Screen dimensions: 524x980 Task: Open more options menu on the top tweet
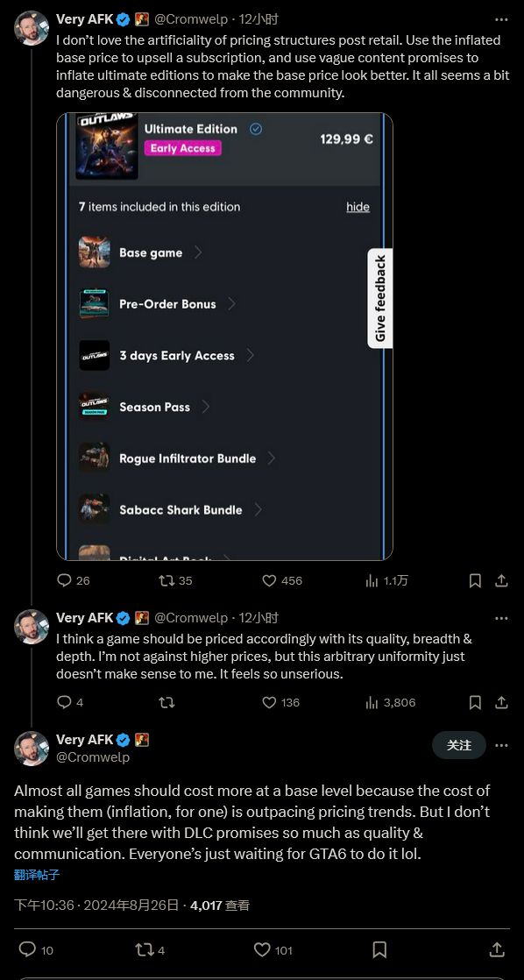[x=501, y=19]
